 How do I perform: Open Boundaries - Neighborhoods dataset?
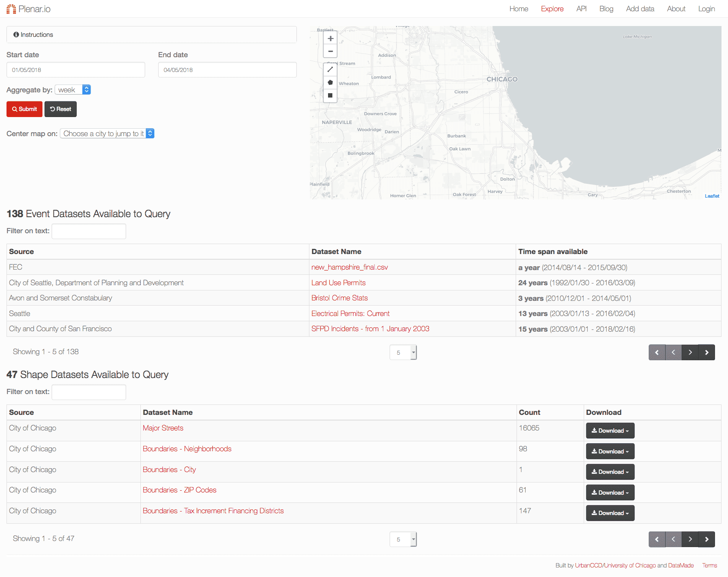click(x=187, y=449)
